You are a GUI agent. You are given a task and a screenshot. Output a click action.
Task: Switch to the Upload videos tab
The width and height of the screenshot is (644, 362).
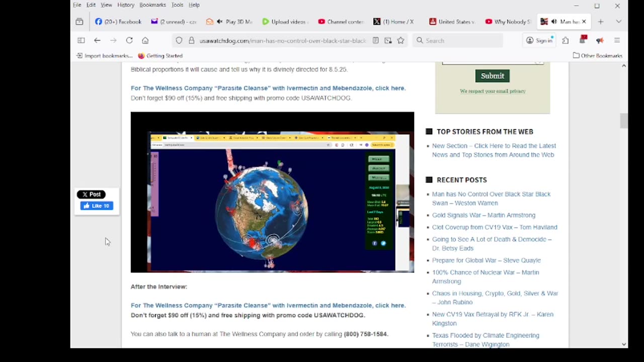pyautogui.click(x=285, y=22)
